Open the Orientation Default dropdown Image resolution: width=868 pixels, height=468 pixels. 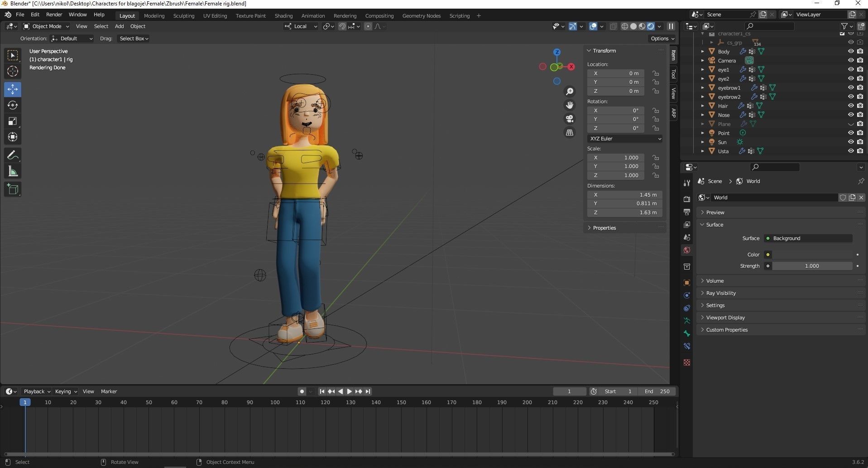click(x=72, y=39)
